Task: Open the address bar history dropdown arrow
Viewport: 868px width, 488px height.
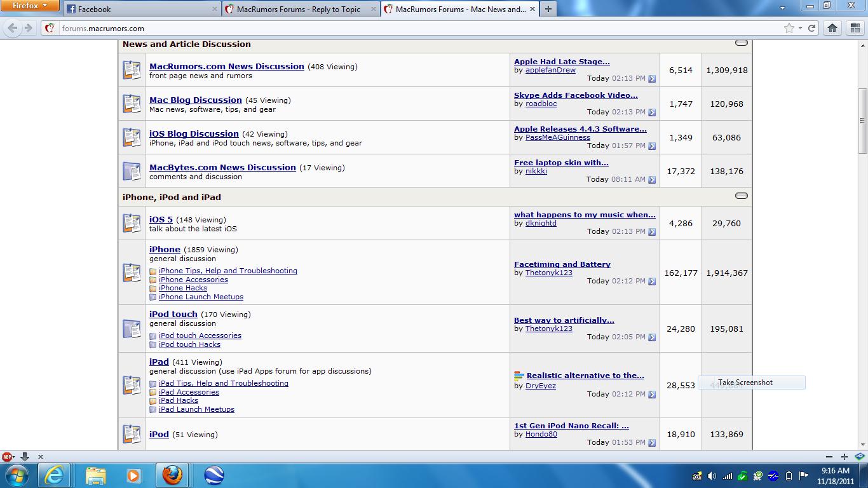Action: coord(800,28)
